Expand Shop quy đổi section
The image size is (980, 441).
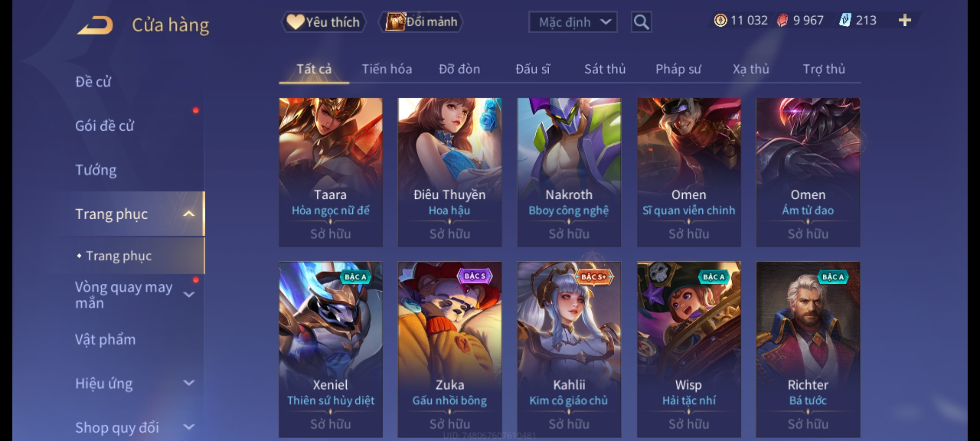tap(189, 427)
